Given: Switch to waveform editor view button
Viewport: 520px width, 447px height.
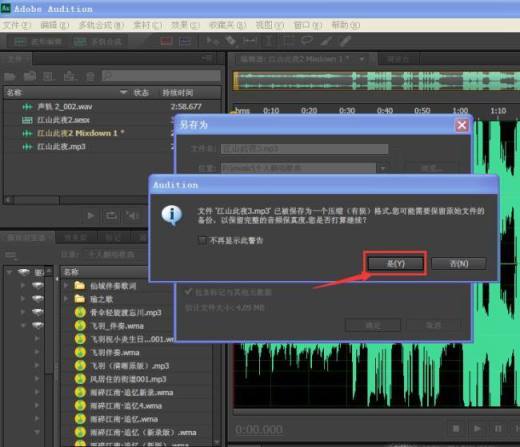Looking at the screenshot, I should click(x=38, y=42).
